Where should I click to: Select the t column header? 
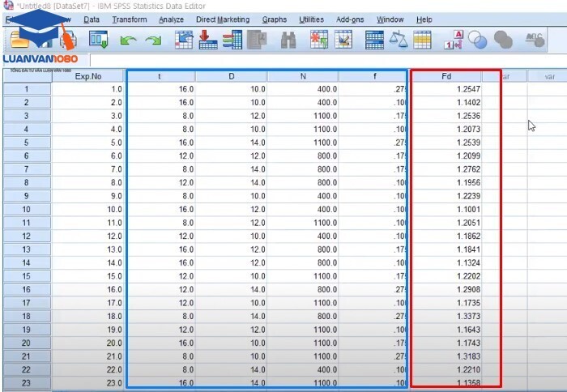coord(160,76)
